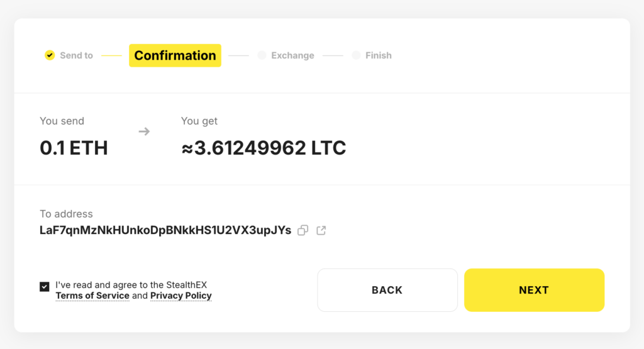Select the Exchange step label
This screenshot has width=644, height=349.
click(x=292, y=55)
